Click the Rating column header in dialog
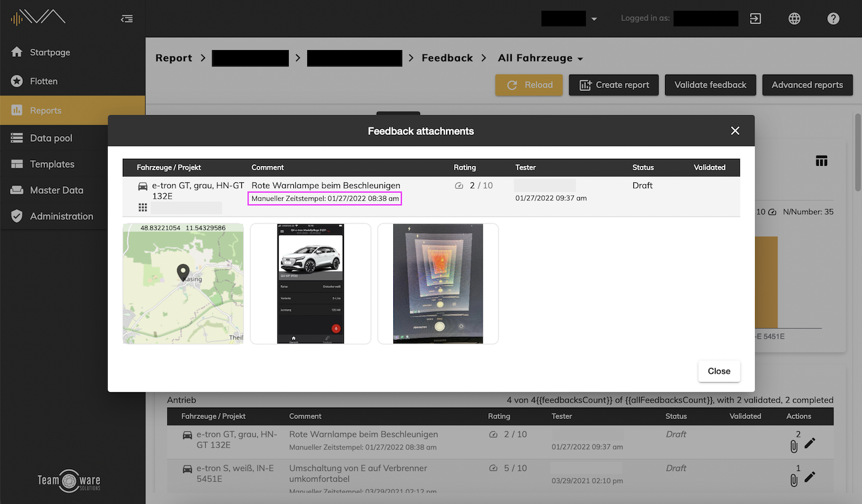Image resolution: width=862 pixels, height=504 pixels. (464, 167)
